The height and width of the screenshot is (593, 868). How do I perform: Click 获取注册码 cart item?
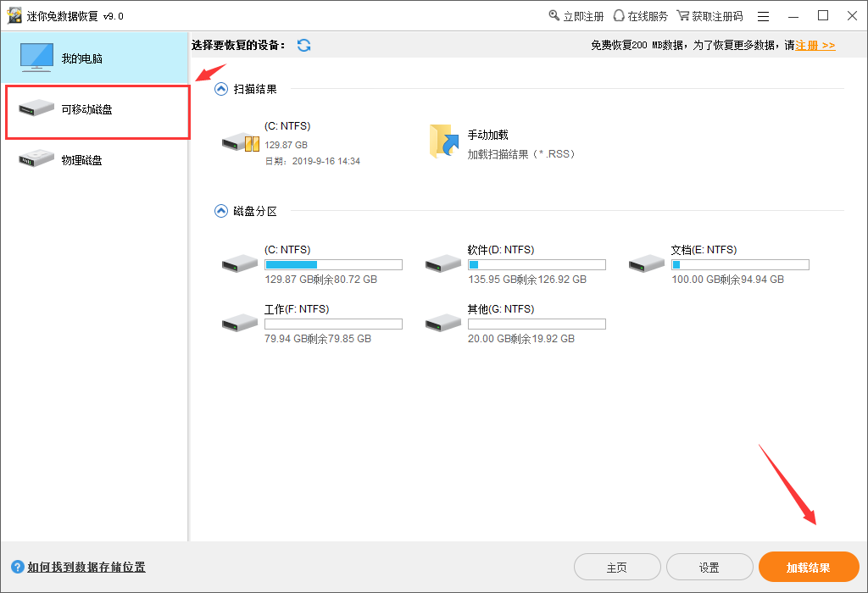[x=709, y=16]
